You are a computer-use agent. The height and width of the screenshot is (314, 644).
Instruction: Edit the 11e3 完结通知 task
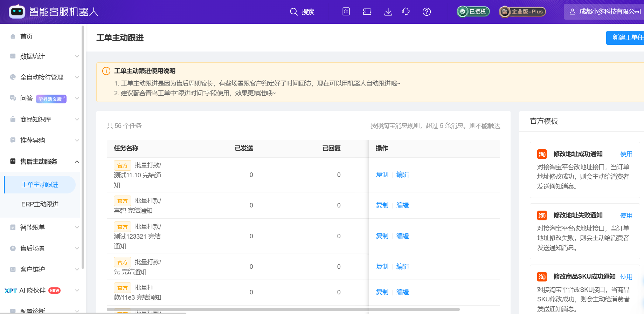[402, 292]
